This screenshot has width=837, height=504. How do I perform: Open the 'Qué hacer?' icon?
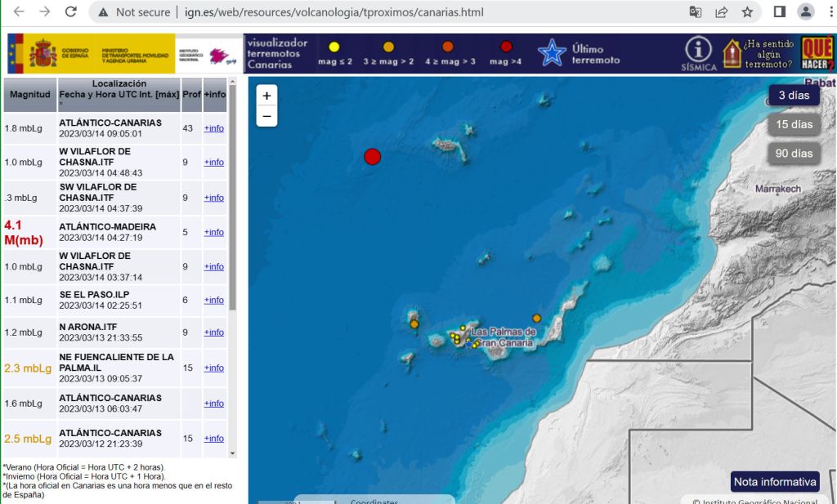point(817,54)
